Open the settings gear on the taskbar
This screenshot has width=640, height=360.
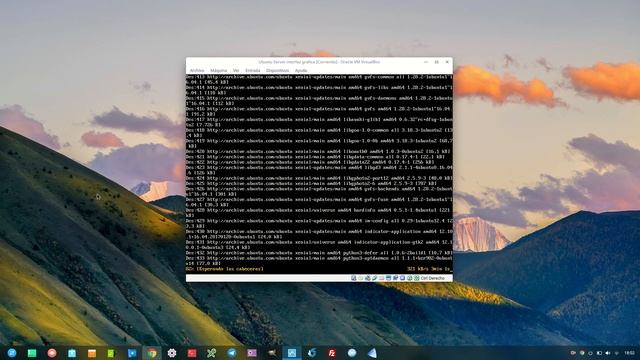(172, 353)
